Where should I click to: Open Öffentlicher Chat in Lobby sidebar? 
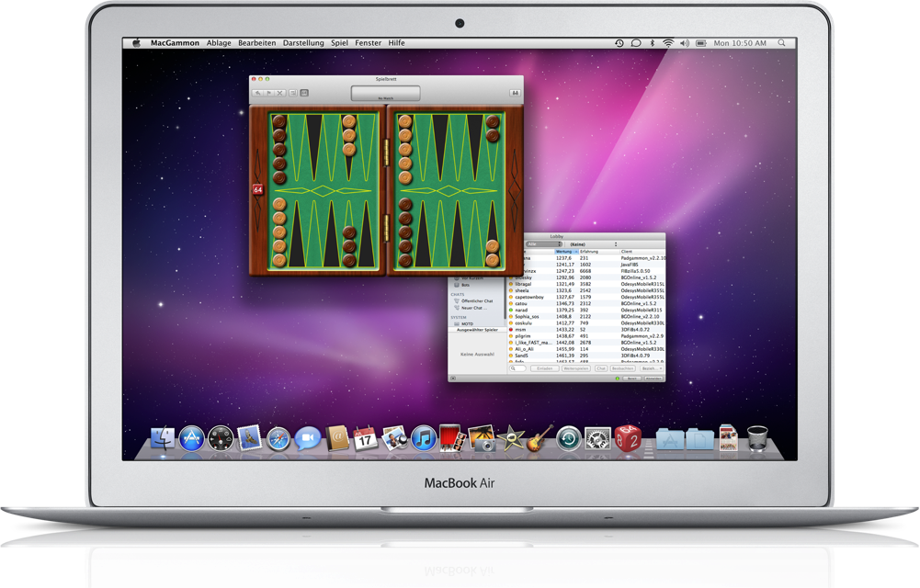[476, 300]
